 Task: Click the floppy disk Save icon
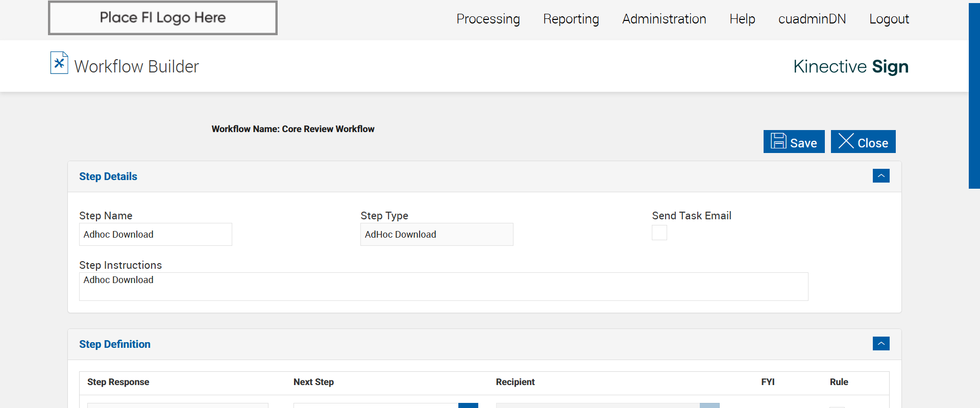coord(778,141)
